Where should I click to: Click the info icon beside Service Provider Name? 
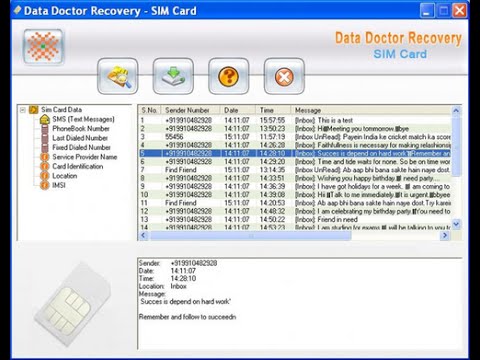(45, 157)
